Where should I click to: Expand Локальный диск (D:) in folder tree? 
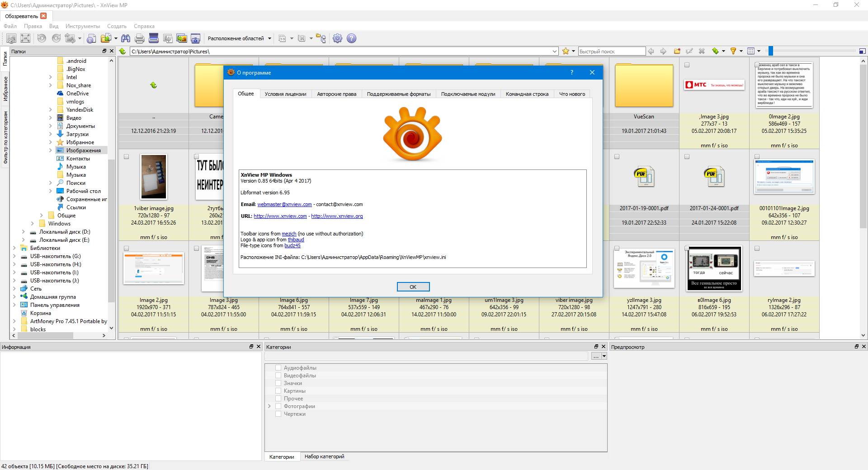pos(24,232)
